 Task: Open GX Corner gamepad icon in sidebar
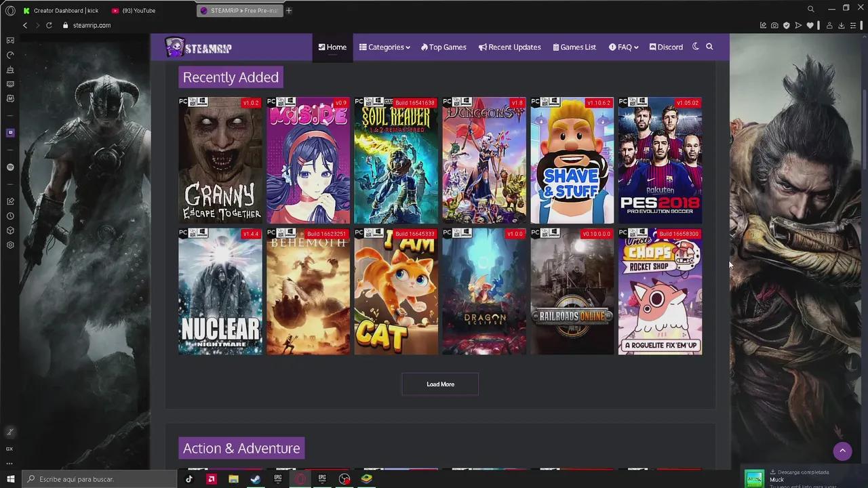[10, 41]
